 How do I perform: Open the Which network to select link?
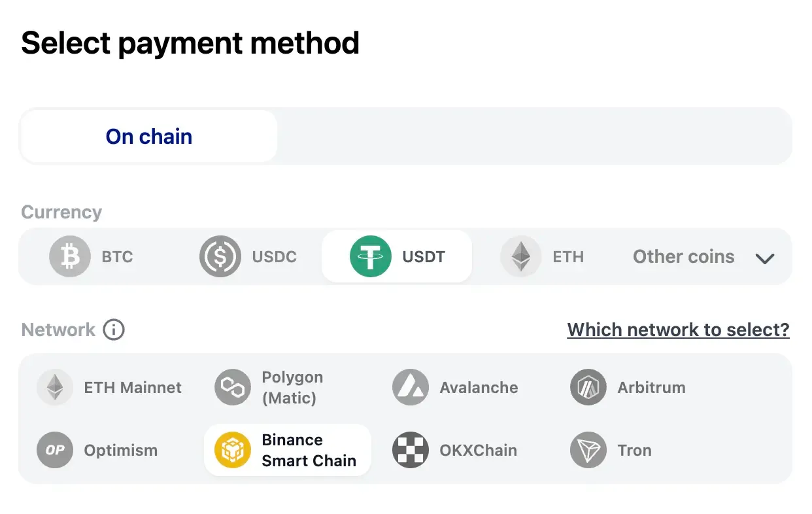(678, 330)
